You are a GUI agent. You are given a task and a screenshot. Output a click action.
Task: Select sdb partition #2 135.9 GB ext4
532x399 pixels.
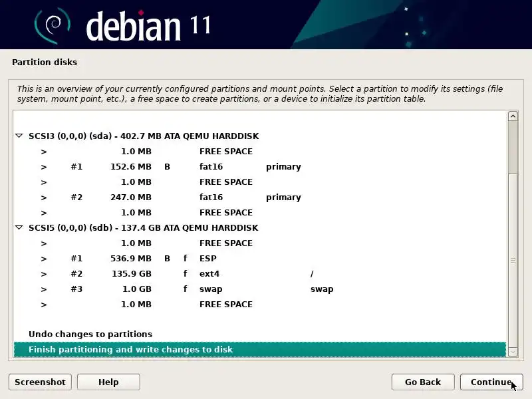[x=260, y=274]
